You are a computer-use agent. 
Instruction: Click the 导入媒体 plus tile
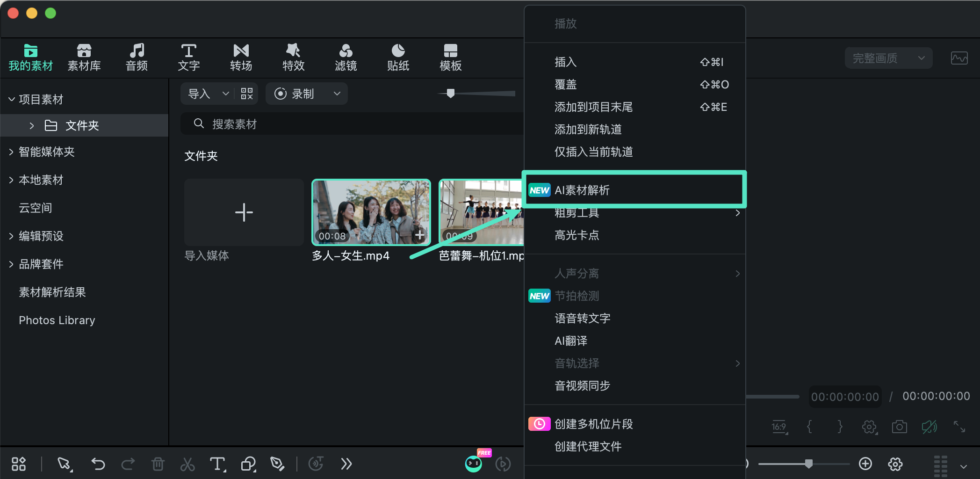[244, 212]
